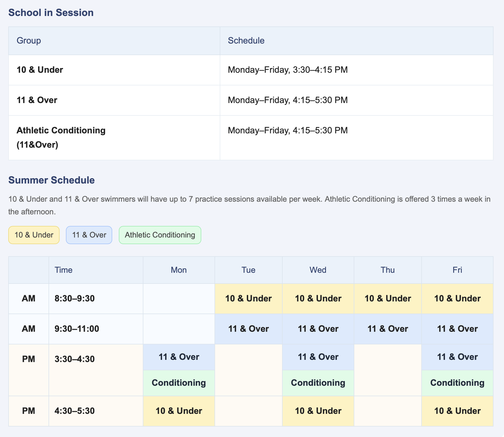Click Wednesday 3:30–4:30 11 & Over cell
504x437 pixels.
coord(318,357)
